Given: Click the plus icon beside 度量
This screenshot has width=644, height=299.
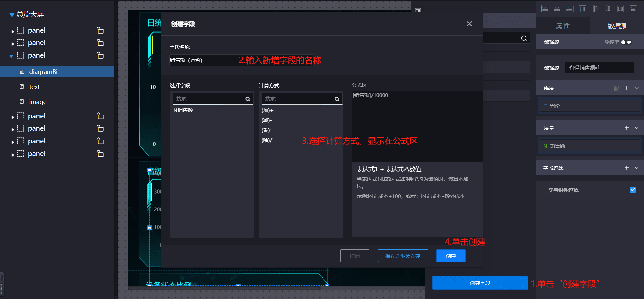Looking at the screenshot, I should [626, 128].
